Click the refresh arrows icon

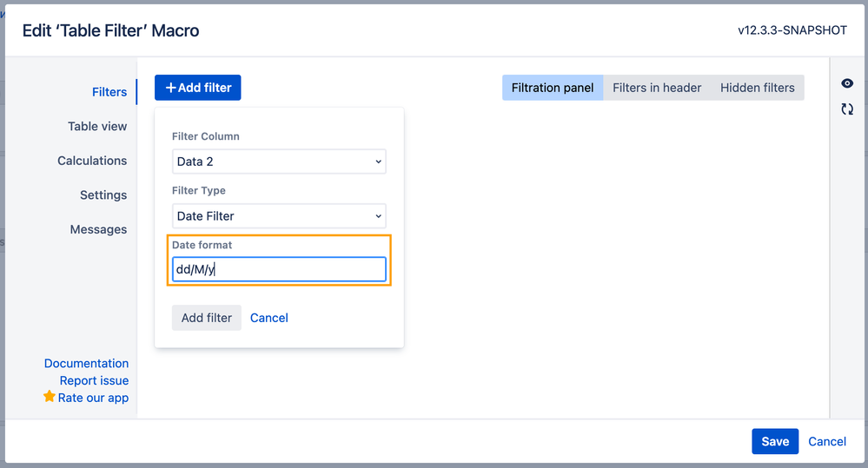847,109
